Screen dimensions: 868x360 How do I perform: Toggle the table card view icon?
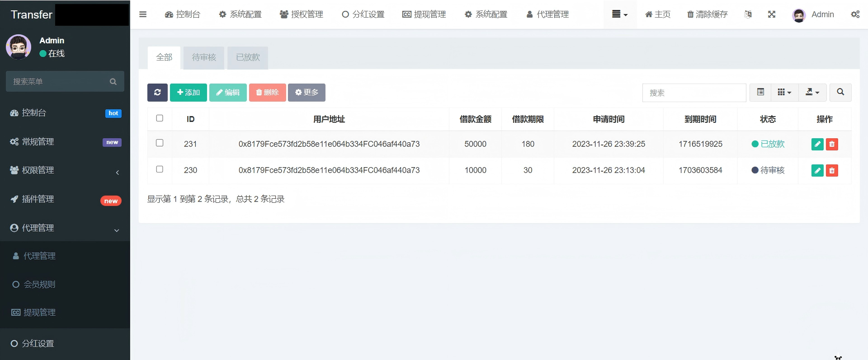pyautogui.click(x=761, y=92)
